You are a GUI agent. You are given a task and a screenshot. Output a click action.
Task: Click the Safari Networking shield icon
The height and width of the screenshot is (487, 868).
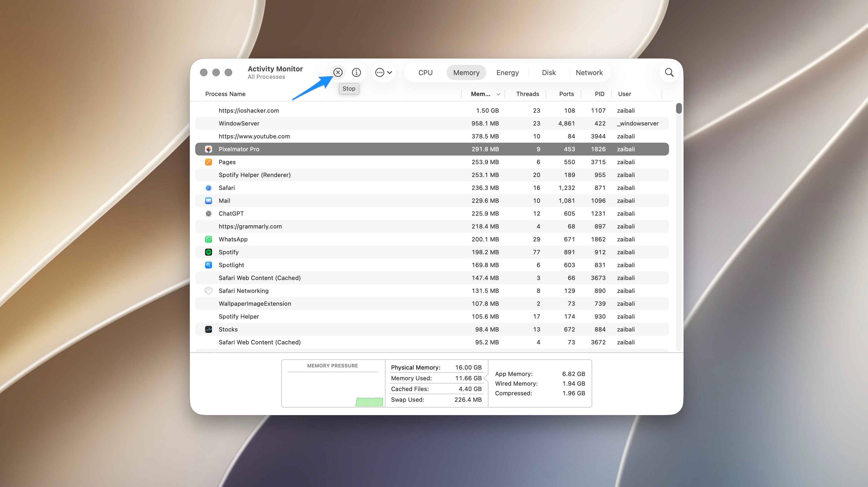pos(209,291)
